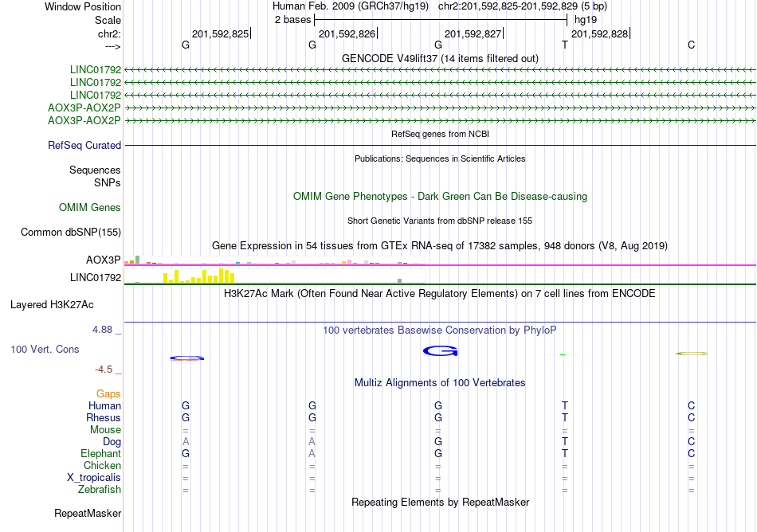
Task: Open the 100 Vert. Cons track label
Action: [x=45, y=349]
